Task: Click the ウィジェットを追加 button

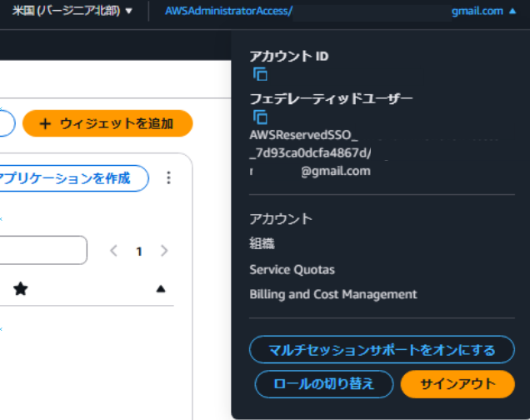Action: (x=107, y=123)
